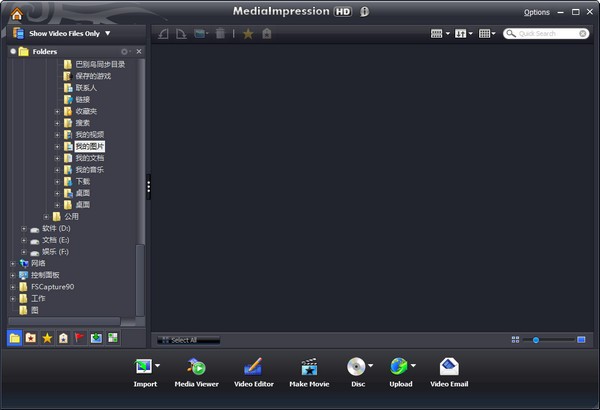The image size is (600, 410).
Task: Select the 公用 folder
Action: coord(71,217)
